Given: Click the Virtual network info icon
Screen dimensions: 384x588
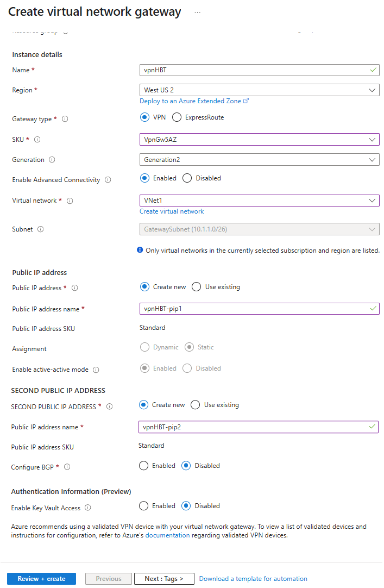Looking at the screenshot, I should 70,201.
